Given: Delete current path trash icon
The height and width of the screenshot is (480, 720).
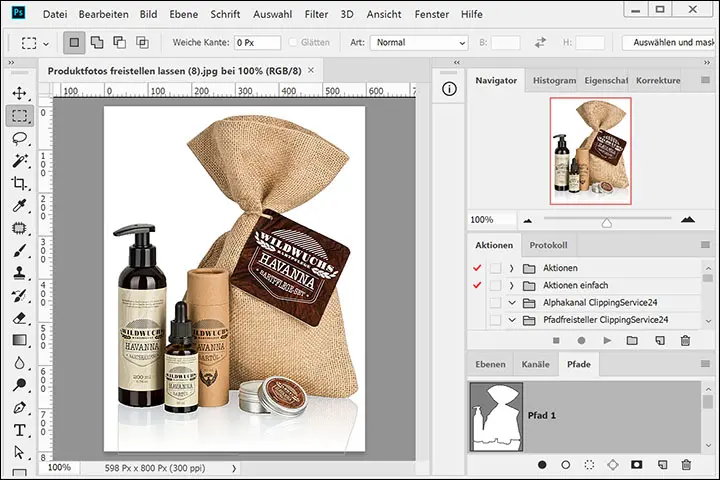Looking at the screenshot, I should (x=686, y=465).
